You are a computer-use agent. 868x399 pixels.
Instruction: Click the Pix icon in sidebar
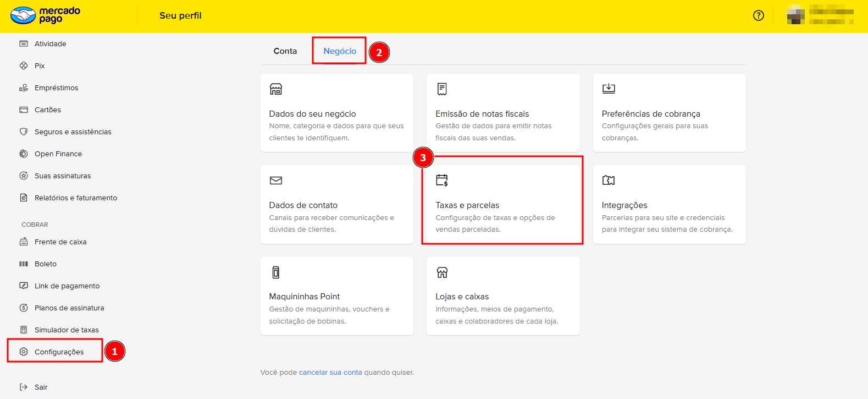coord(24,65)
